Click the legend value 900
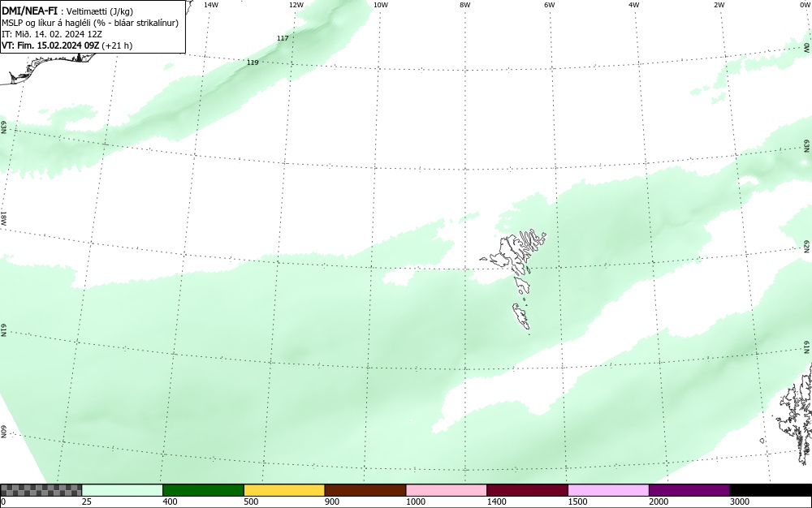 [332, 502]
